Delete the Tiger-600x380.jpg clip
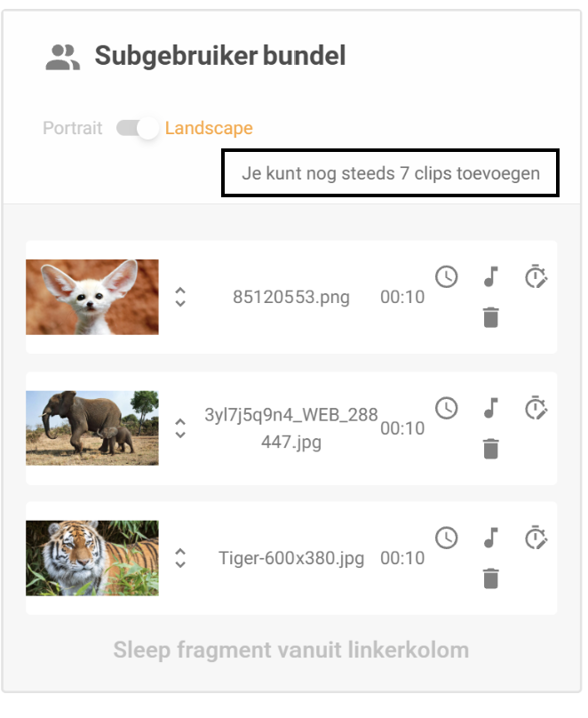 (490, 578)
